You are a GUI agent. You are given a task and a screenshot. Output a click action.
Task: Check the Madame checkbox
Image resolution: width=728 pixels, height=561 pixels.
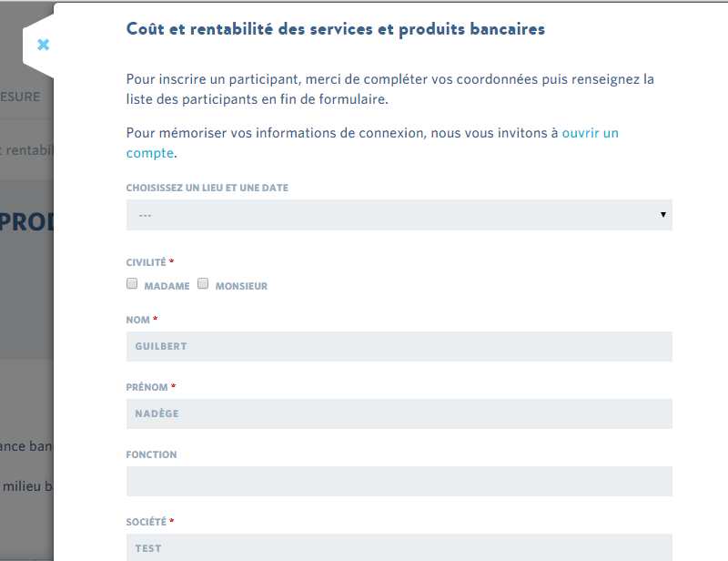132,283
